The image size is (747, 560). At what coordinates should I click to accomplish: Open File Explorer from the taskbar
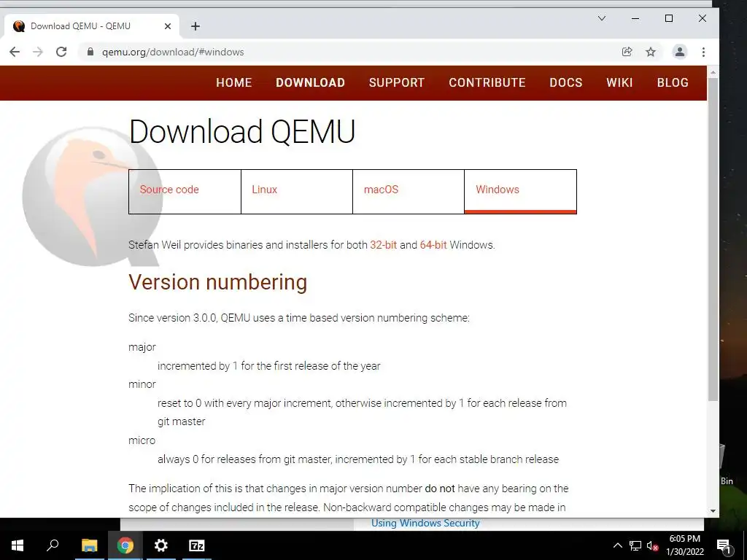[x=89, y=545]
